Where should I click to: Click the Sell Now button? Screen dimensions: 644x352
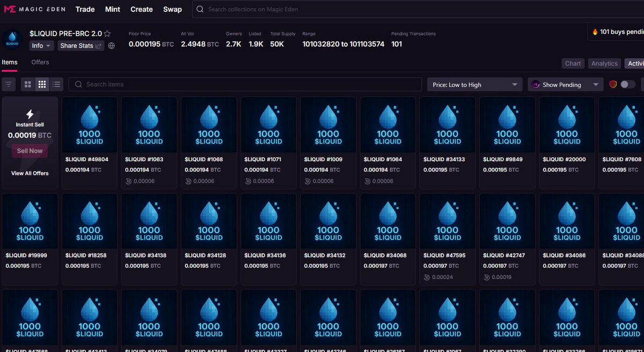pos(30,151)
